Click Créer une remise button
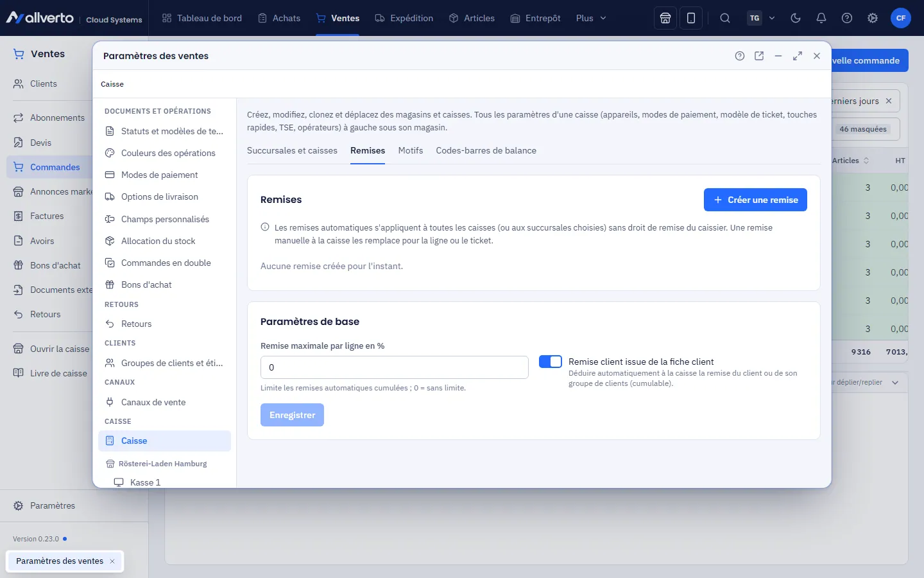Viewport: 924px width, 578px height. (x=755, y=200)
